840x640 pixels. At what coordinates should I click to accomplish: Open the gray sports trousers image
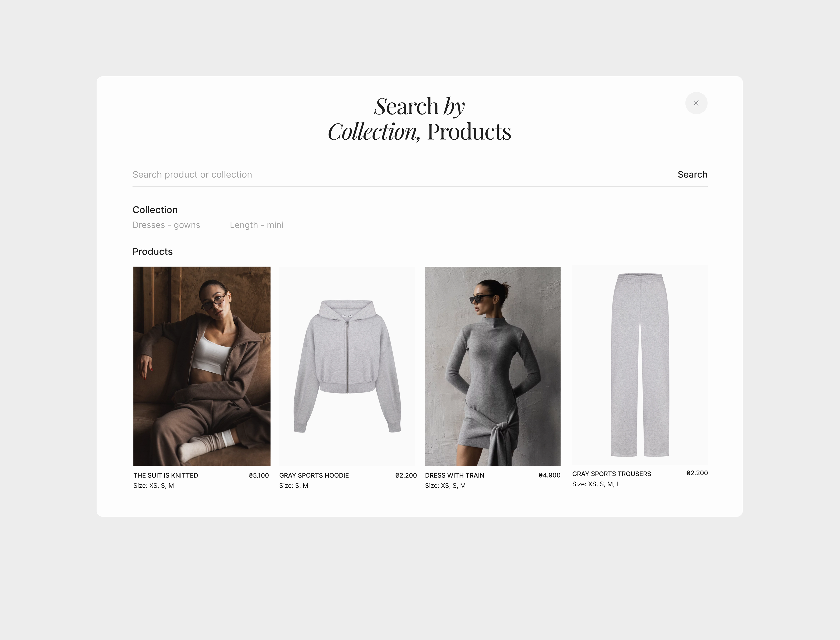coord(640,365)
